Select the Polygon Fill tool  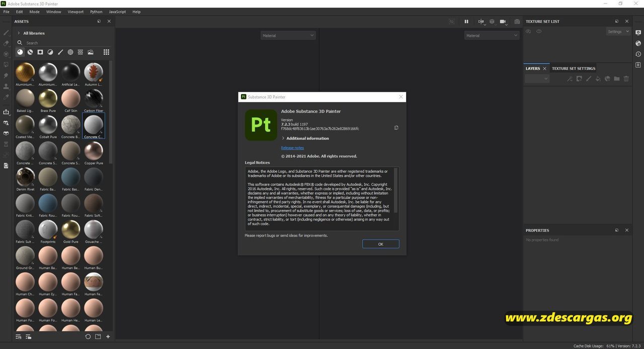6,64
